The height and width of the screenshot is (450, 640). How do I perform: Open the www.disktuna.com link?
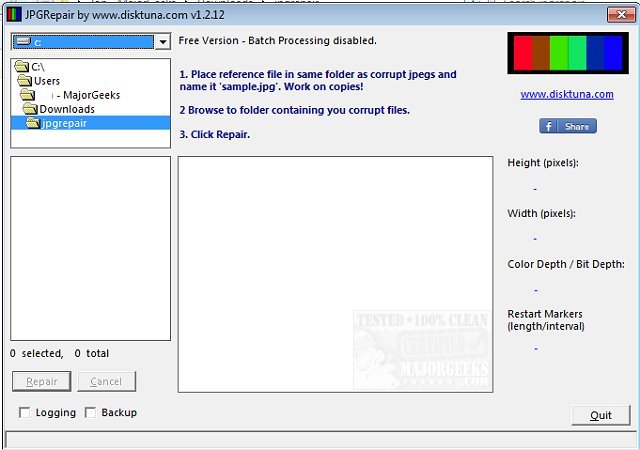click(x=567, y=94)
